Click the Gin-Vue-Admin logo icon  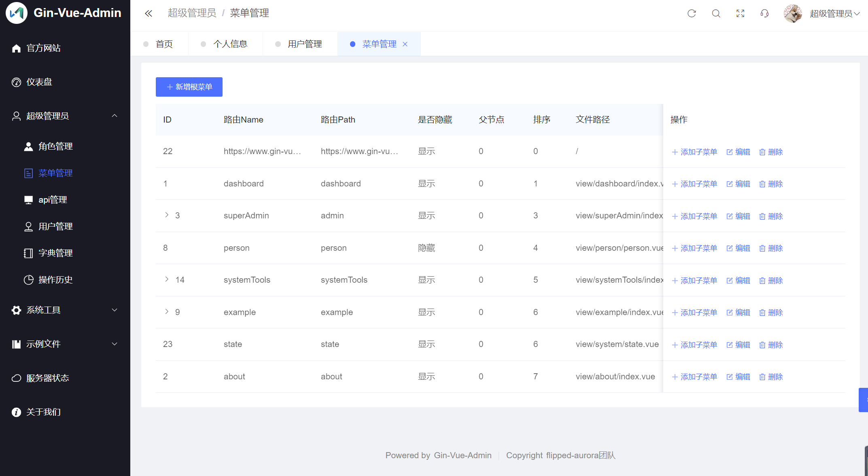point(17,13)
